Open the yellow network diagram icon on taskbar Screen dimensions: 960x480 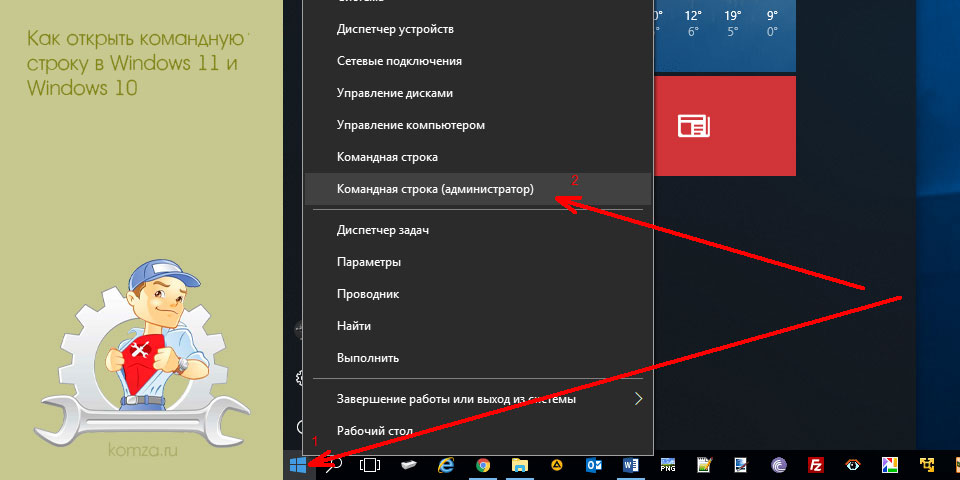pyautogui.click(x=926, y=465)
